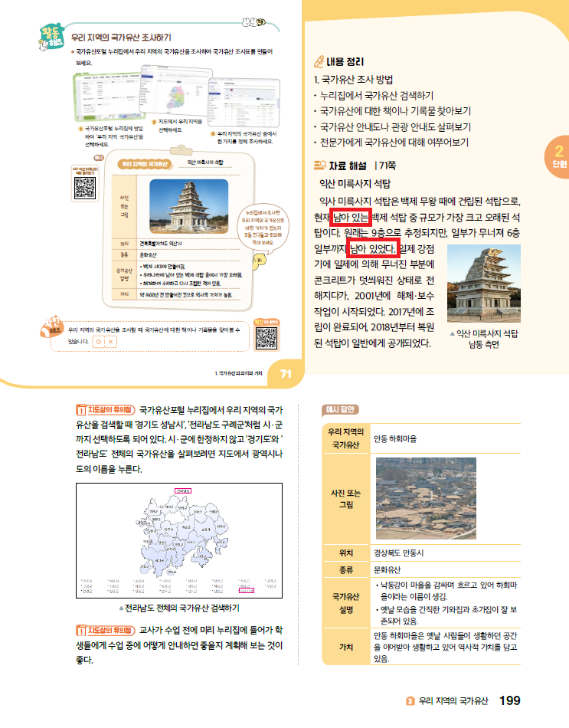The height and width of the screenshot is (728, 569).
Task: Click the first red-boxed phrase 남아 있는
Action: pos(351,217)
